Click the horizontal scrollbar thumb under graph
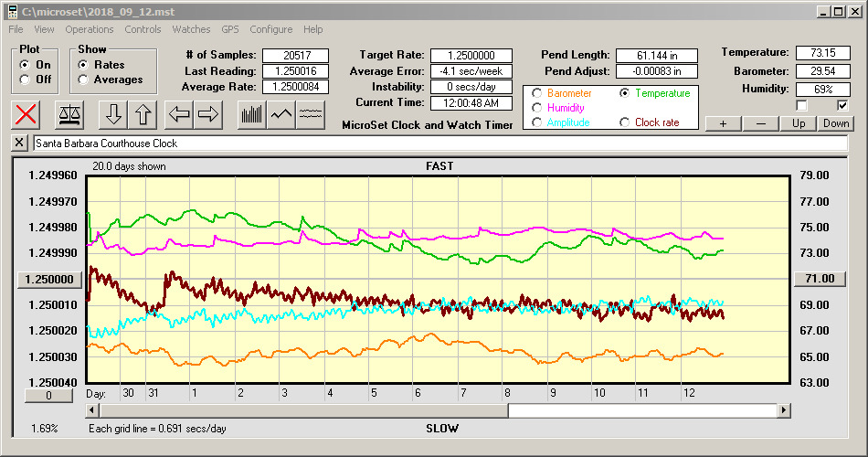 pyautogui.click(x=303, y=410)
